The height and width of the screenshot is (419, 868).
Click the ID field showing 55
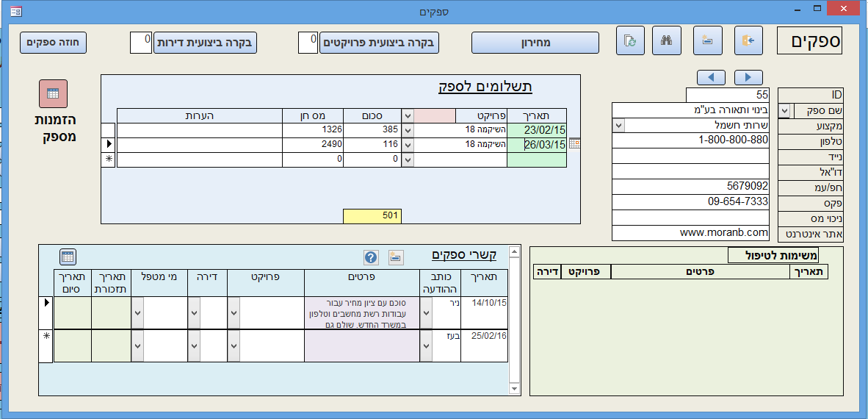pyautogui.click(x=728, y=96)
